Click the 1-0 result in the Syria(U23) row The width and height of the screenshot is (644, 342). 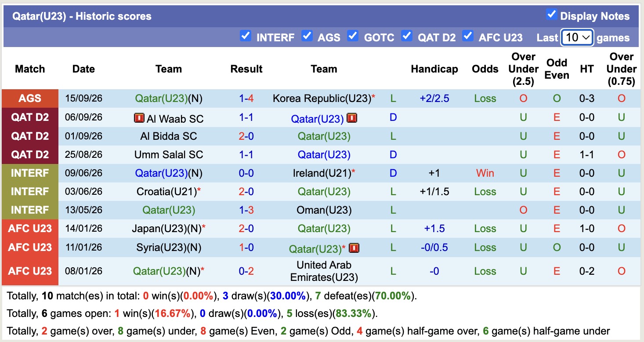click(x=246, y=247)
